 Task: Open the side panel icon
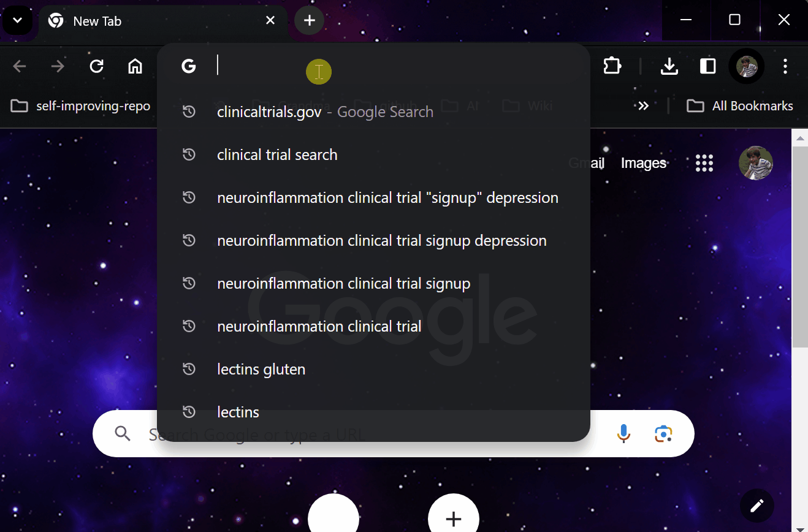[707, 66]
